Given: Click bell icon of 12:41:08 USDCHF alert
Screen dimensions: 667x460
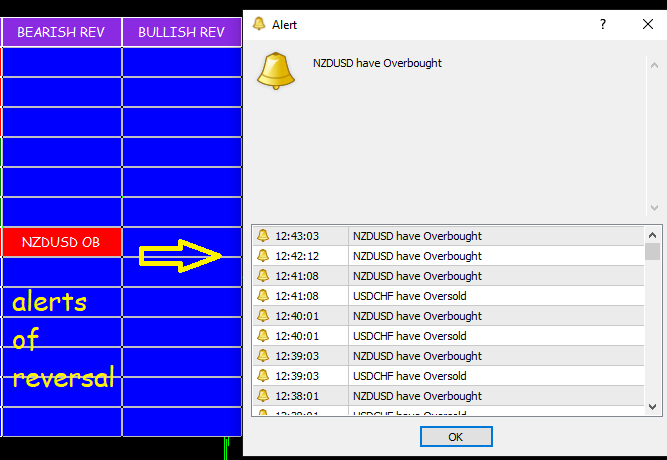Looking at the screenshot, I should [263, 295].
